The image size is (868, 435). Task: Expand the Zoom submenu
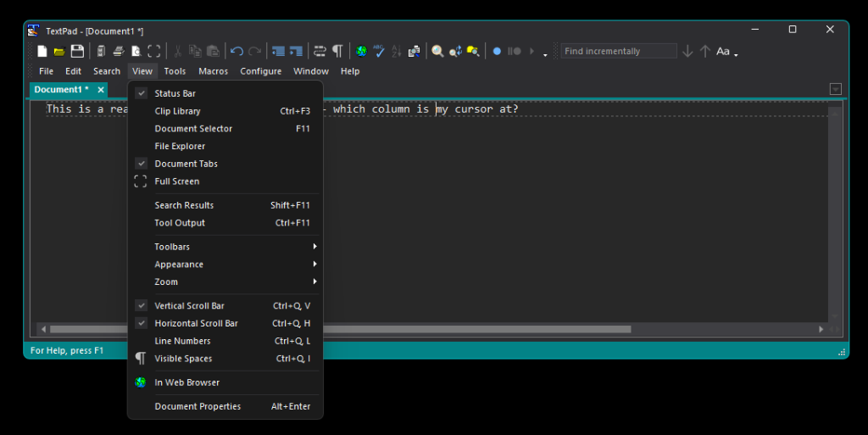click(225, 282)
